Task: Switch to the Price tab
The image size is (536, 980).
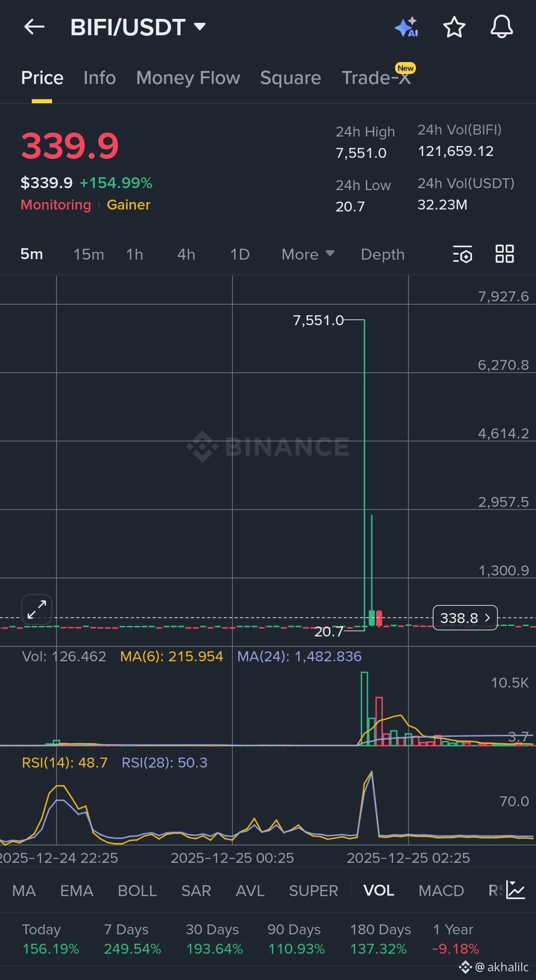Action: pyautogui.click(x=42, y=78)
